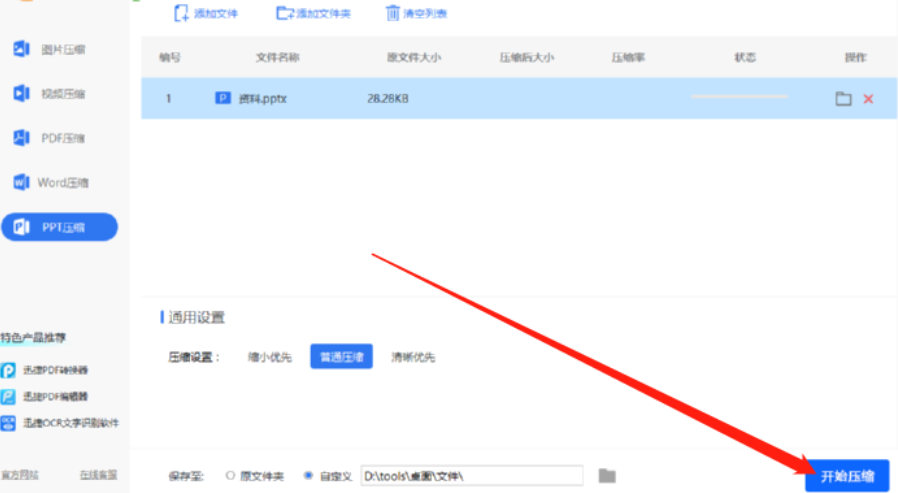Click the 迅捷PDF编辑器 product icon
The image size is (898, 493).
(x=8, y=396)
